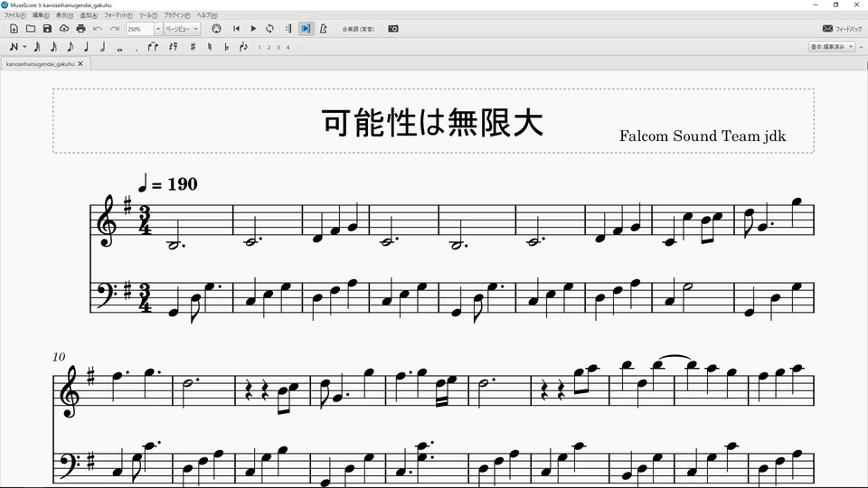Select voice 1

pos(259,48)
